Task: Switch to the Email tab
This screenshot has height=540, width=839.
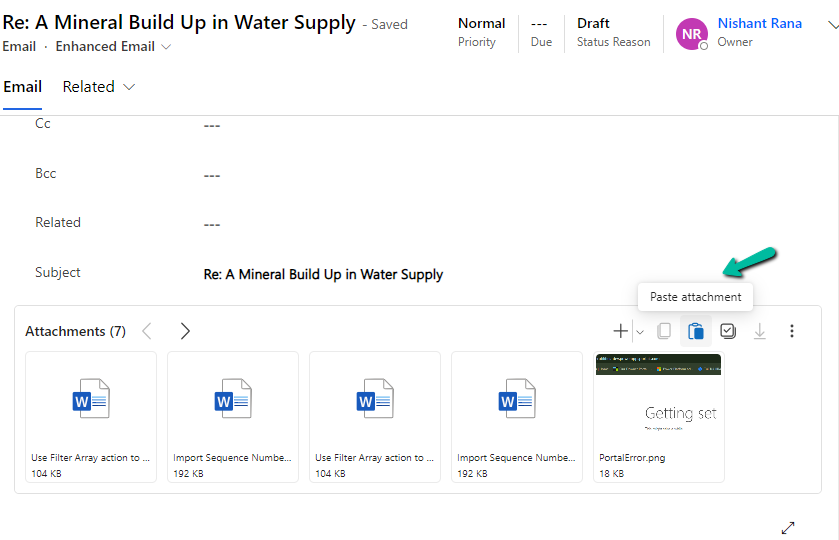Action: [x=22, y=87]
